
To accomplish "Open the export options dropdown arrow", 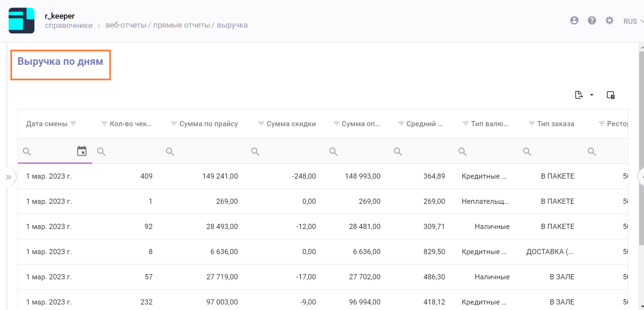I will click(x=592, y=95).
